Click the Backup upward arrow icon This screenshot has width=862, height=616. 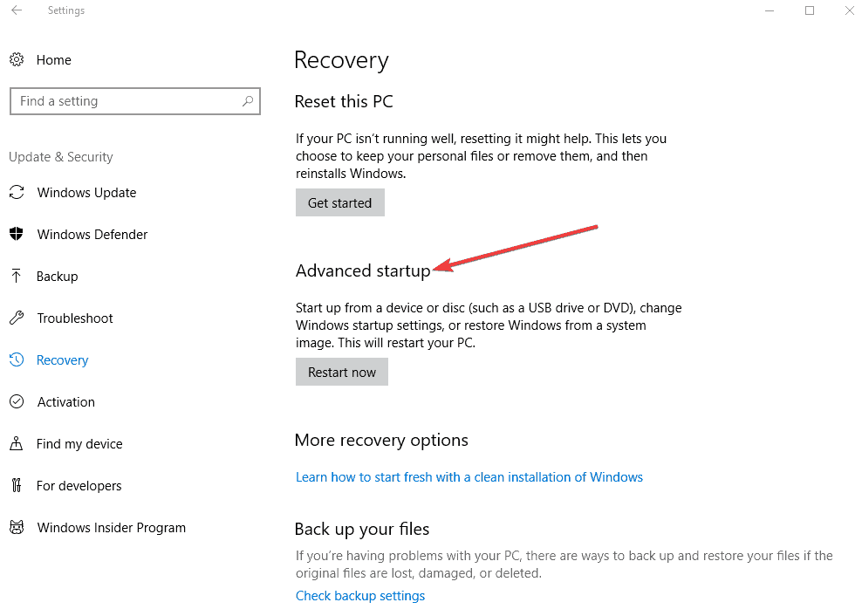17,276
